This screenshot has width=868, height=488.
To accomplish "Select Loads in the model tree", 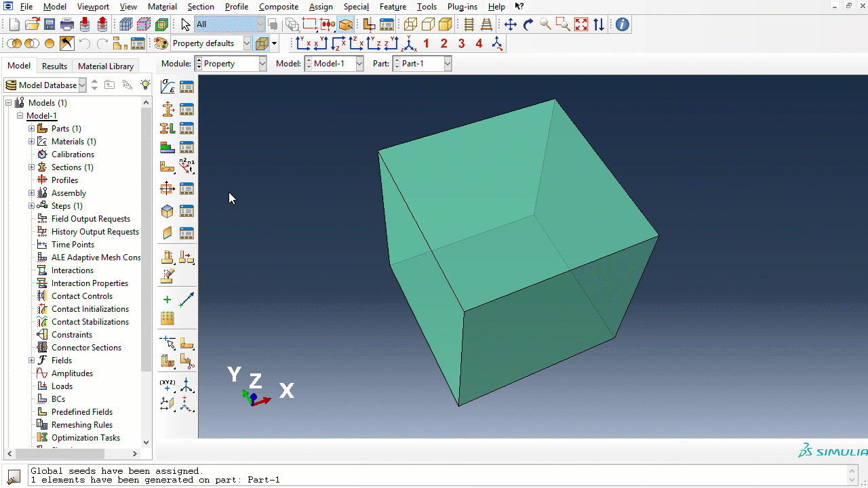I will click(62, 386).
